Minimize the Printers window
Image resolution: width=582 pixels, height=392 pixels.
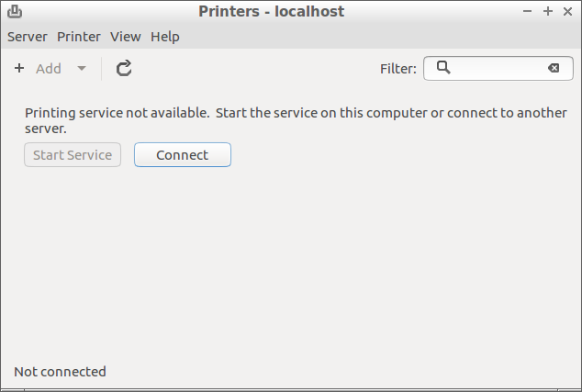click(x=528, y=11)
